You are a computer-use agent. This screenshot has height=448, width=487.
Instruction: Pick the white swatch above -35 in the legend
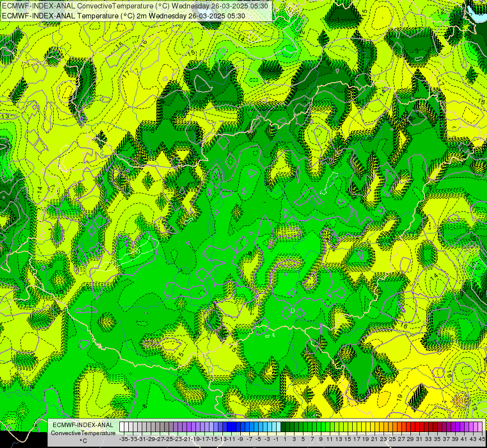(x=122, y=427)
